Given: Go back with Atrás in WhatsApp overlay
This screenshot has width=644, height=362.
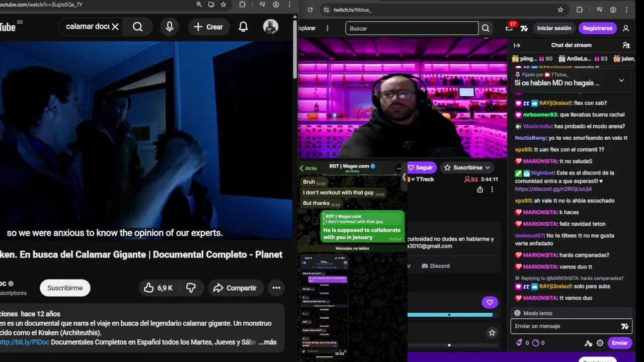Looking at the screenshot, I should point(308,168).
